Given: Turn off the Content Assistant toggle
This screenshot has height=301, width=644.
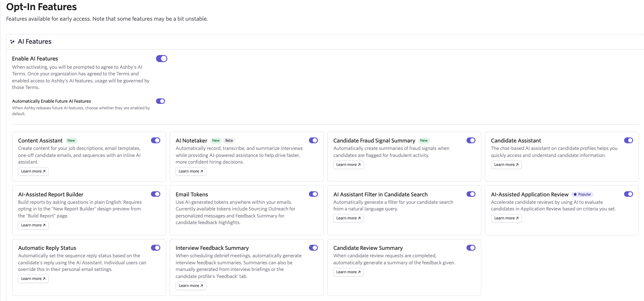Looking at the screenshot, I should coord(156,141).
